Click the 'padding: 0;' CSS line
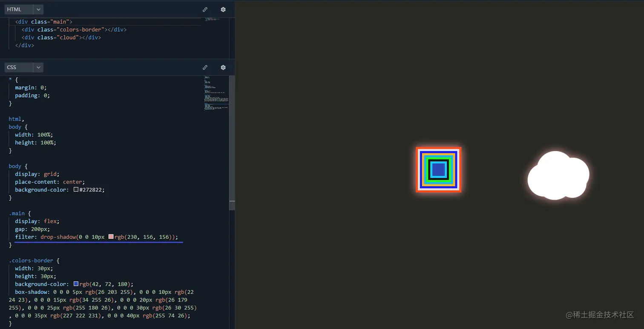The width and height of the screenshot is (644, 329). pos(32,95)
